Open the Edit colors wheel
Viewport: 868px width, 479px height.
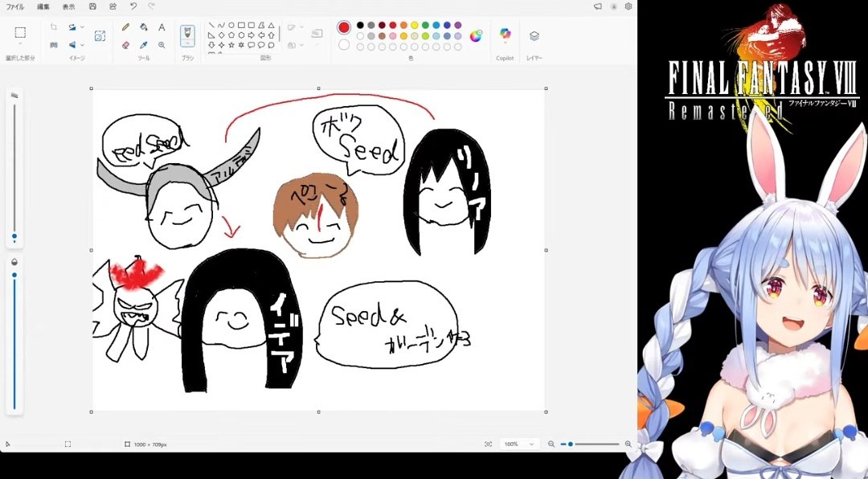(x=476, y=36)
